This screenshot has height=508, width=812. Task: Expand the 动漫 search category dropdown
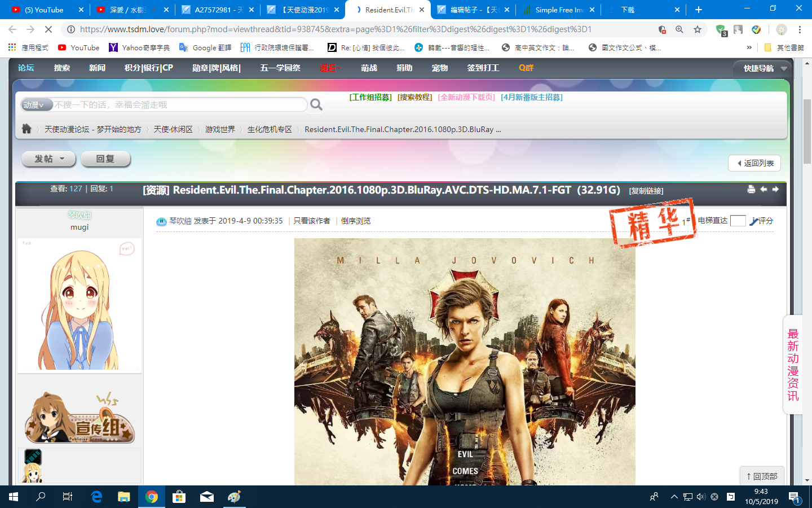coord(36,104)
